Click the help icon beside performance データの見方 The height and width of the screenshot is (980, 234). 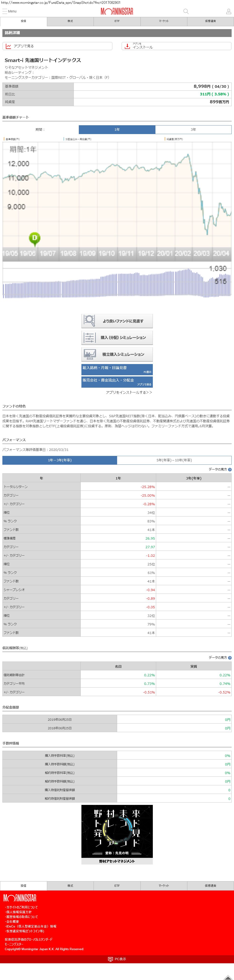click(229, 469)
